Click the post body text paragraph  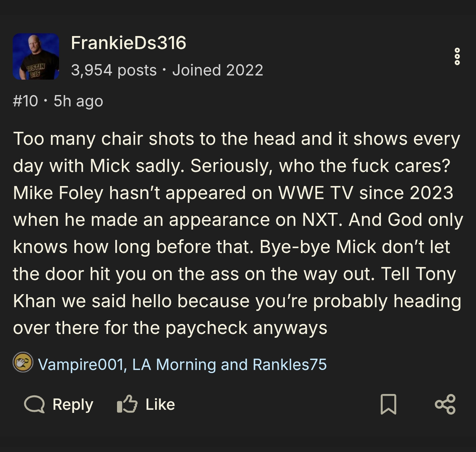[237, 220]
